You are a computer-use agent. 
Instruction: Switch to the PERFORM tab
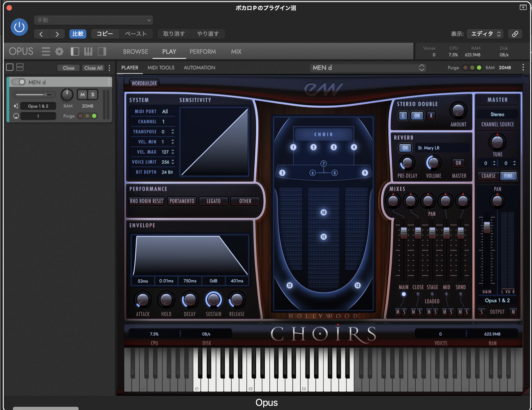tap(203, 52)
